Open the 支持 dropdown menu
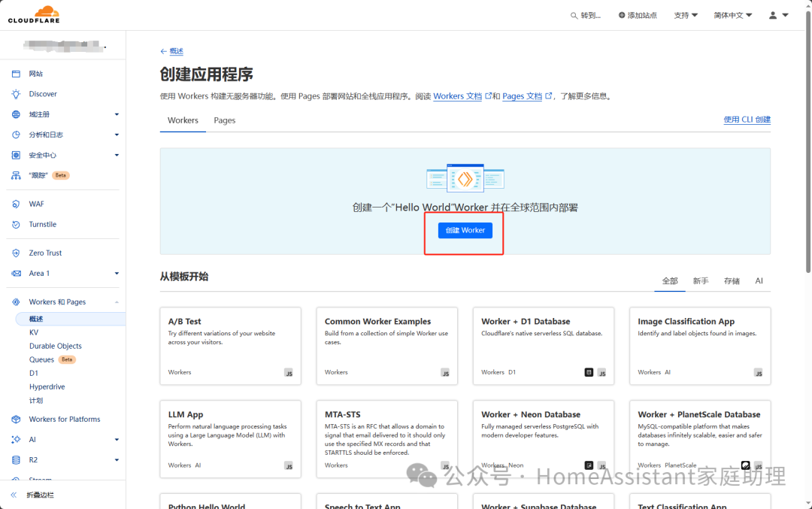This screenshot has height=509, width=812. coord(686,15)
